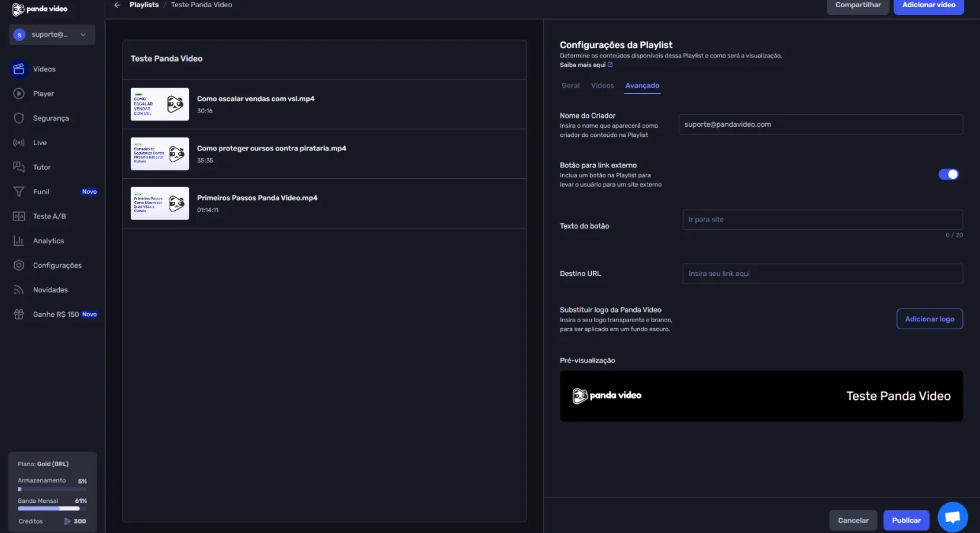Viewport: 980px width, 533px height.
Task: Click the Teste Panda Video preview title
Action: [898, 396]
